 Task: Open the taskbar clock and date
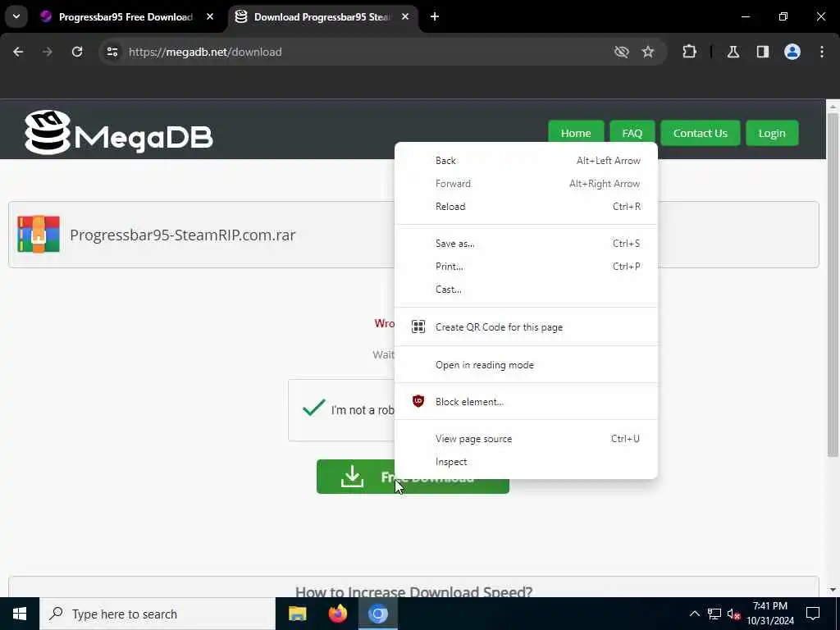point(770,614)
